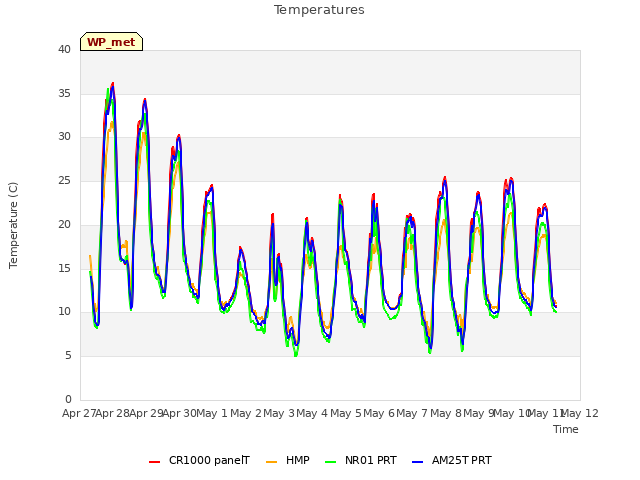Click the May 10 x-axis label
Image resolution: width=640 pixels, height=480 pixels.
[x=512, y=413]
